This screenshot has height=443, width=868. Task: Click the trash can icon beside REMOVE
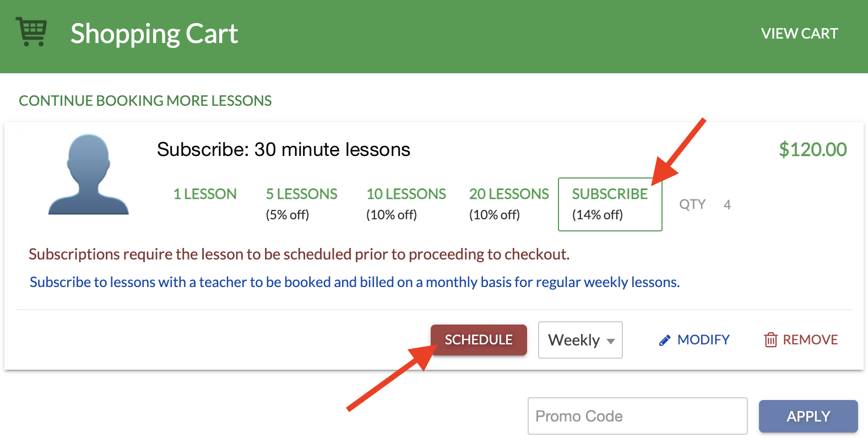coord(771,340)
